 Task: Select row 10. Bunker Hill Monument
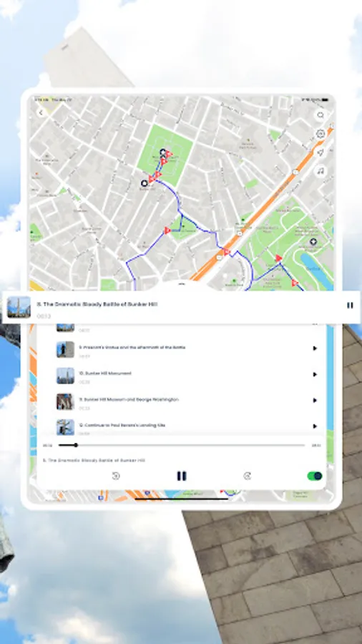pyautogui.click(x=181, y=376)
